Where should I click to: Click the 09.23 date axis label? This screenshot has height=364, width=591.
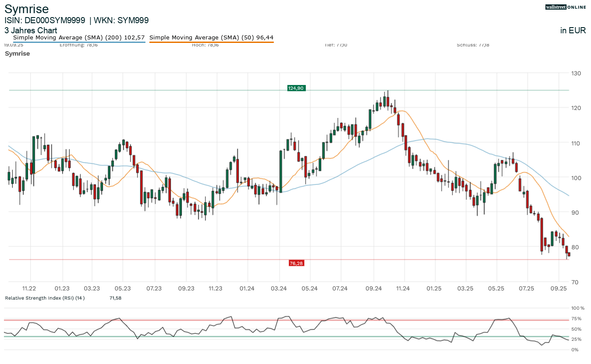pyautogui.click(x=186, y=288)
